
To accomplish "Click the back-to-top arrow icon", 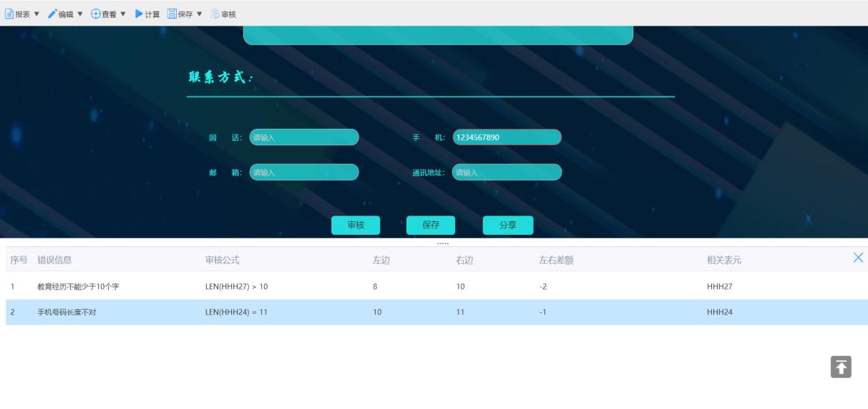I will click(841, 366).
